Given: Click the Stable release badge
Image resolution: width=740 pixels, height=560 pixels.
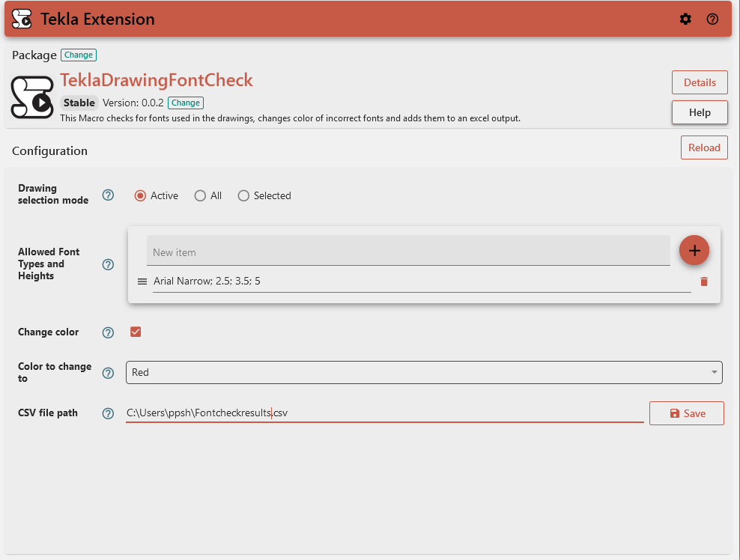Looking at the screenshot, I should [x=79, y=103].
